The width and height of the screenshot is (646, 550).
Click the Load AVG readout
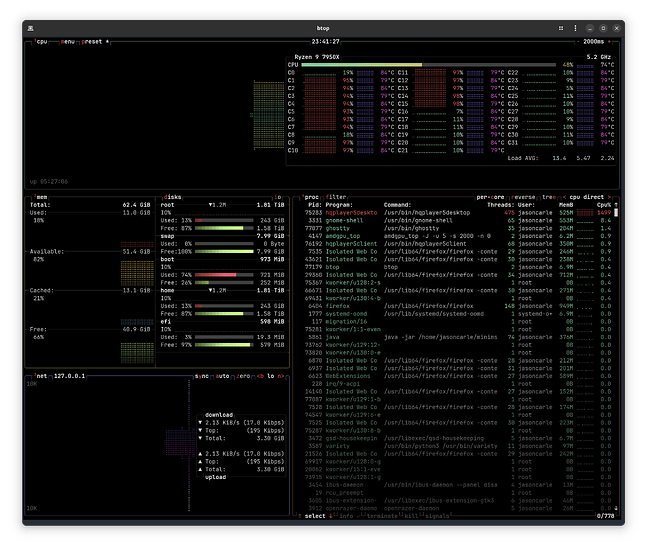tap(561, 158)
